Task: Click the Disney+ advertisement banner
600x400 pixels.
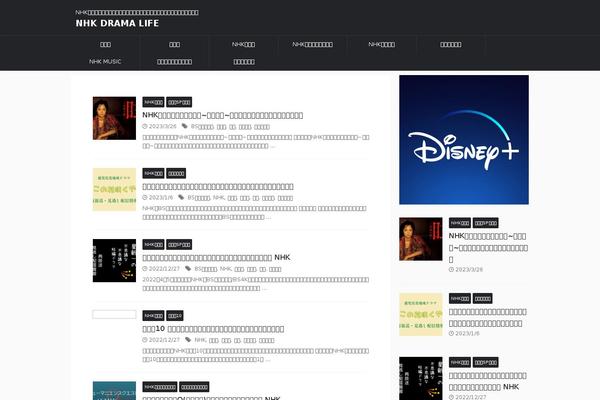Action: click(464, 140)
